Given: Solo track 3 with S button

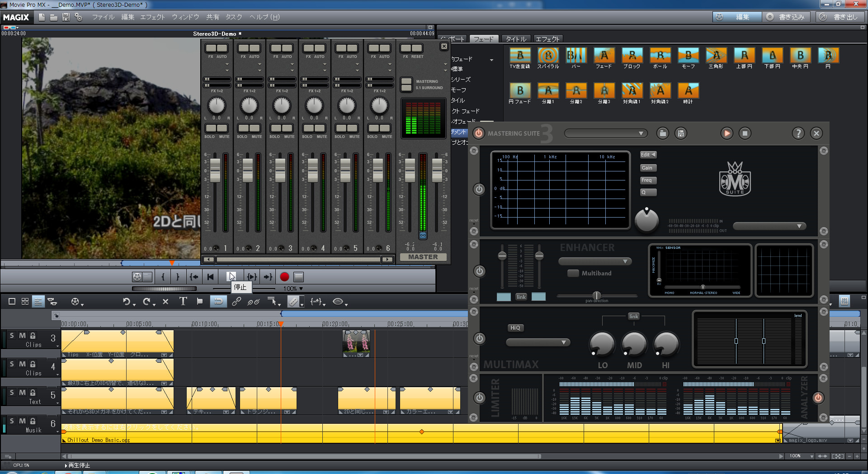Looking at the screenshot, I should (12, 336).
